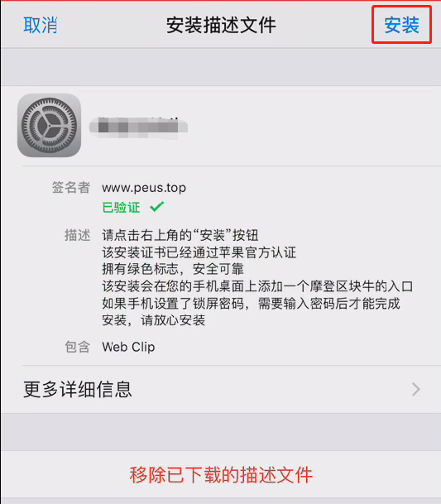This screenshot has height=504, width=441.
Task: Tap 取消 to cancel installation
Action: tap(41, 25)
